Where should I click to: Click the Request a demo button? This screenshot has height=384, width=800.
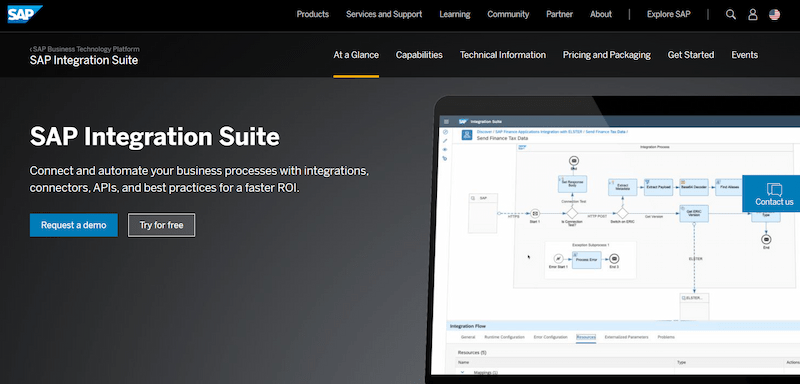point(73,225)
